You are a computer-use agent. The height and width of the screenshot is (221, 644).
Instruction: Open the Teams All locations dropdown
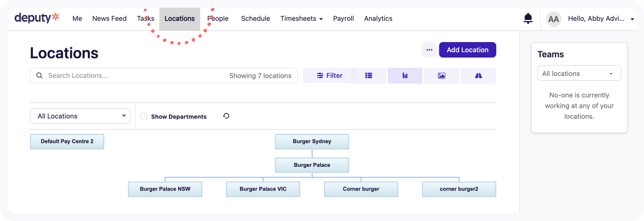(579, 74)
